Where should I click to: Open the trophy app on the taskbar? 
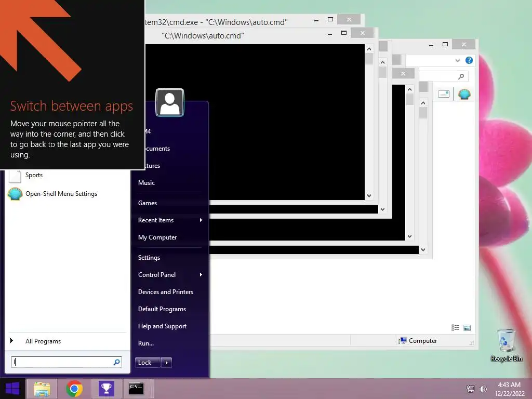[x=106, y=389]
